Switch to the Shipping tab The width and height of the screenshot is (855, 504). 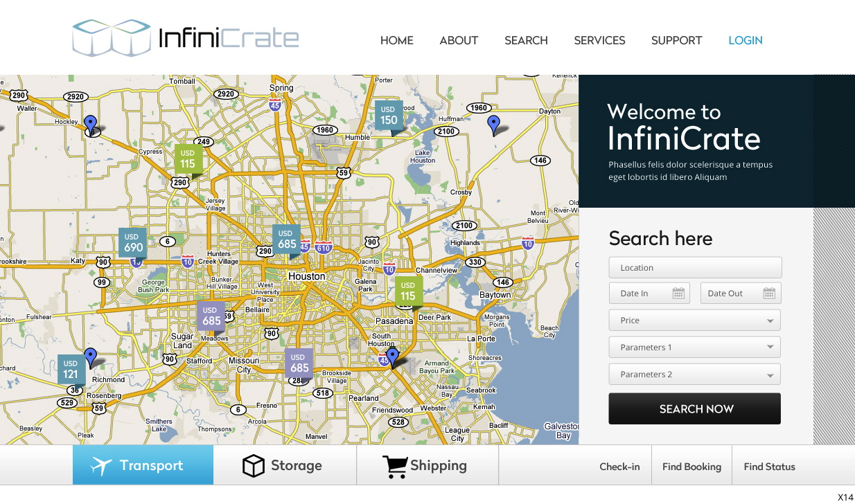coord(427,465)
